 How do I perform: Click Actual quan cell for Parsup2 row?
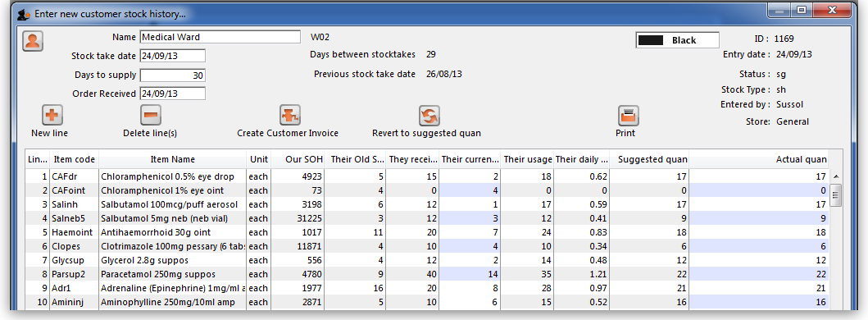[x=758, y=274]
